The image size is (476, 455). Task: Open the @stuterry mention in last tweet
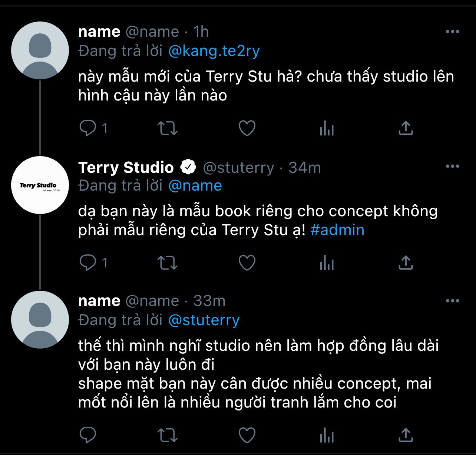(204, 320)
